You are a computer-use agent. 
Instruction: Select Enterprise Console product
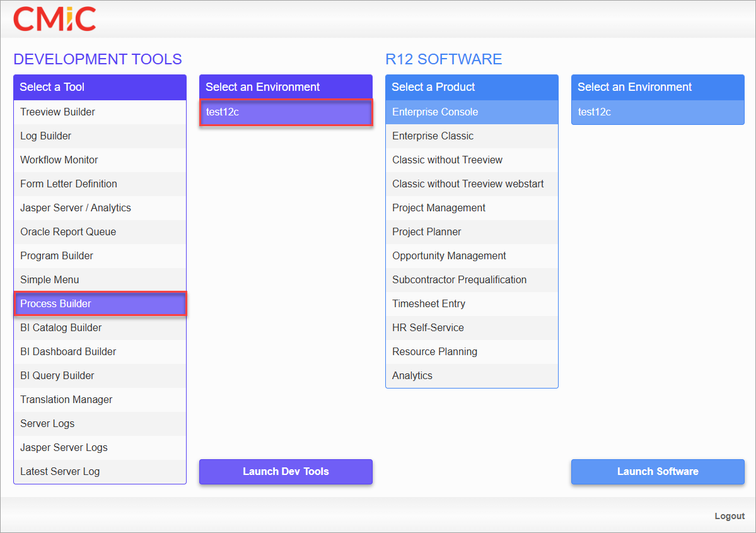point(472,112)
